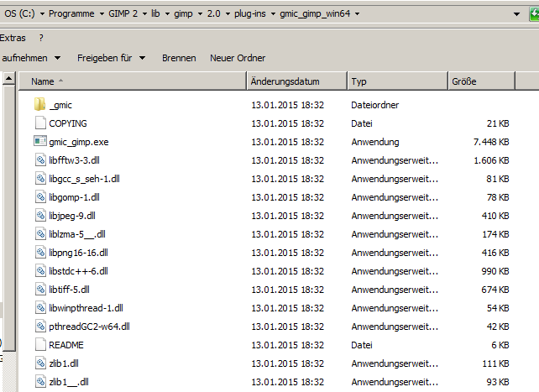Viewport: 539px width, 392px height.
Task: Open the aufnehmen dropdown arrow
Action: 57,58
